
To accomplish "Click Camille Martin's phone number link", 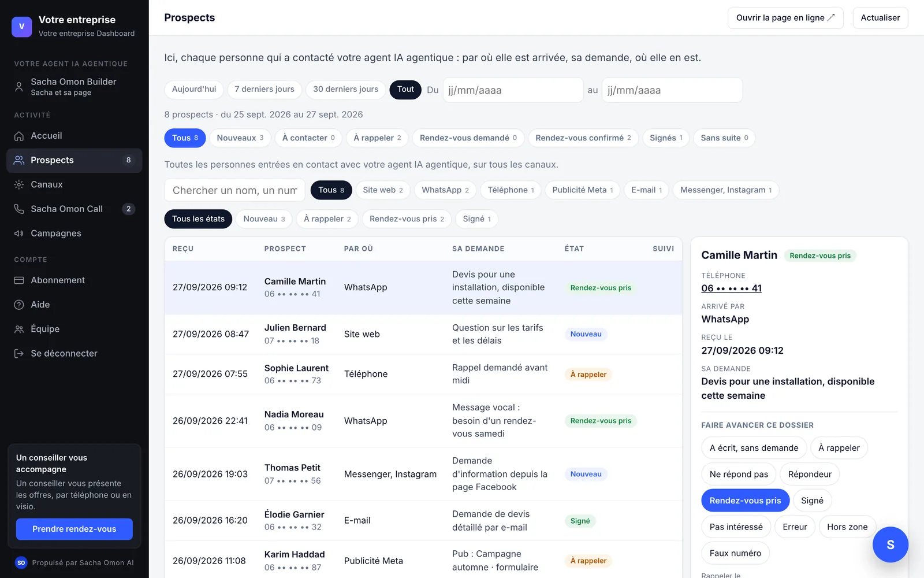I will (731, 288).
